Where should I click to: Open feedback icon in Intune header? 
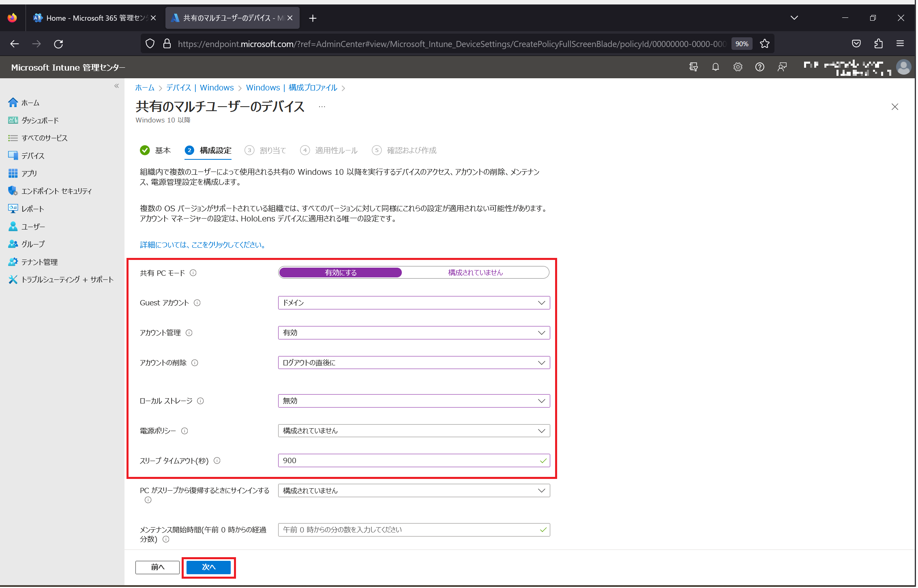[x=783, y=67]
